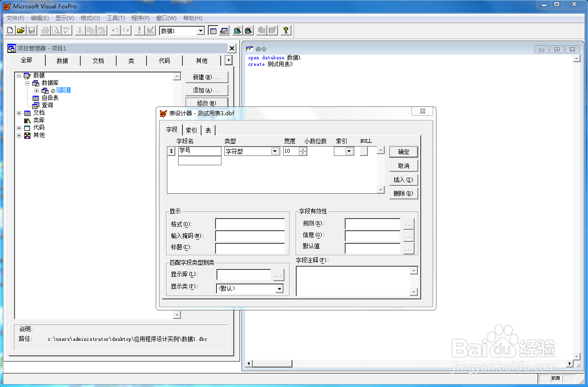The height and width of the screenshot is (387, 588).
Task: Open the 显示类 <默认> dropdown
Action: point(279,288)
